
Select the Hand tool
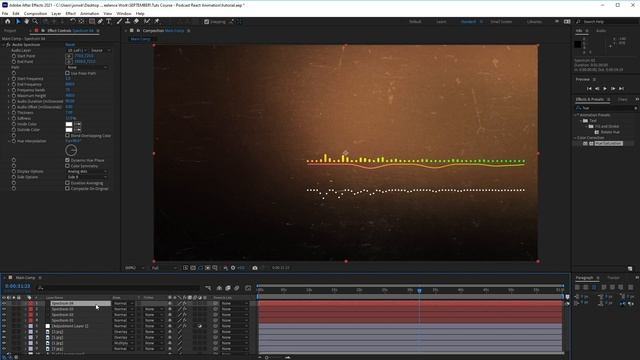pyautogui.click(x=27, y=21)
